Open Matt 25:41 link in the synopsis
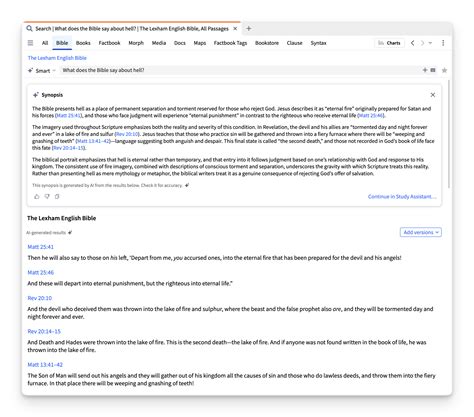The height and width of the screenshot is (417, 474). coord(68,115)
